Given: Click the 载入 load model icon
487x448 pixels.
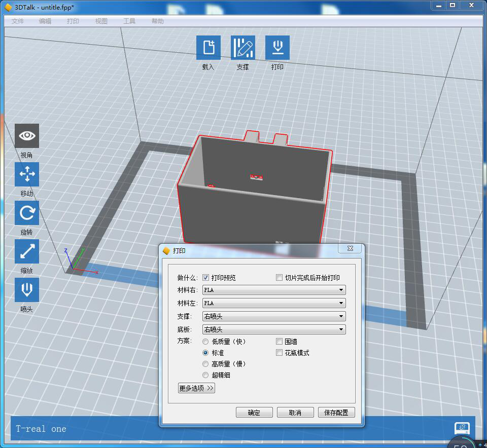Looking at the screenshot, I should (208, 48).
